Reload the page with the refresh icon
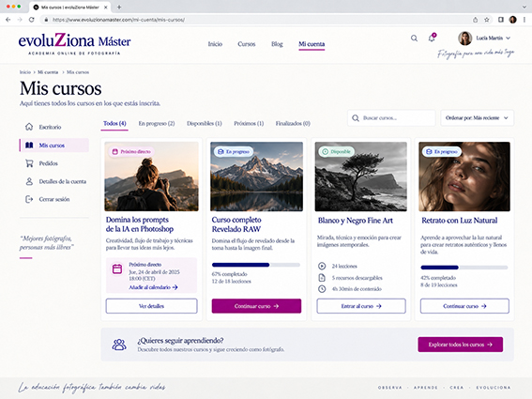The height and width of the screenshot is (399, 532). point(32,20)
